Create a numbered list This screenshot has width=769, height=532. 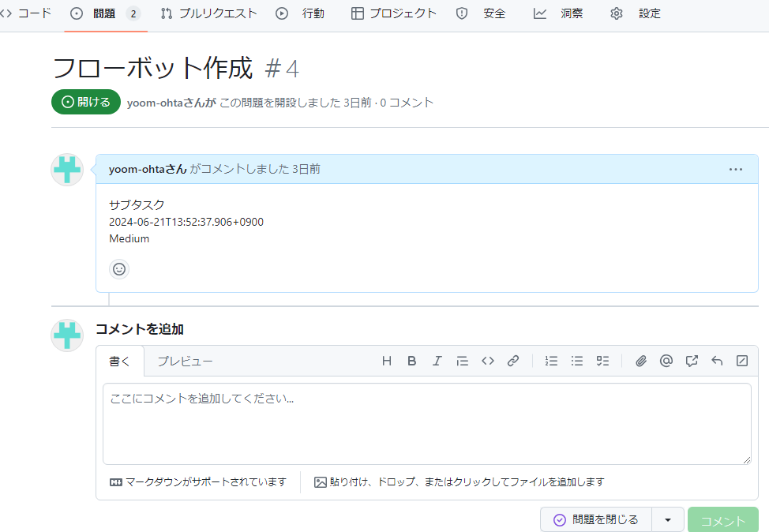[551, 361]
